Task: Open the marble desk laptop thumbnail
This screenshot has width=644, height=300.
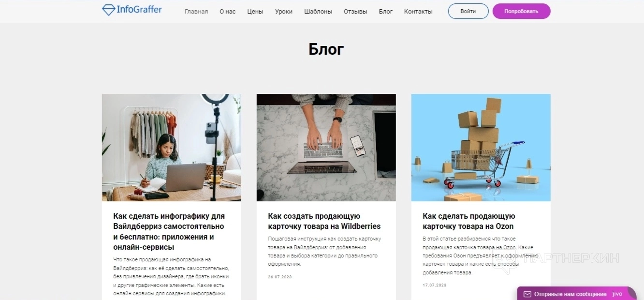Action: (x=326, y=148)
